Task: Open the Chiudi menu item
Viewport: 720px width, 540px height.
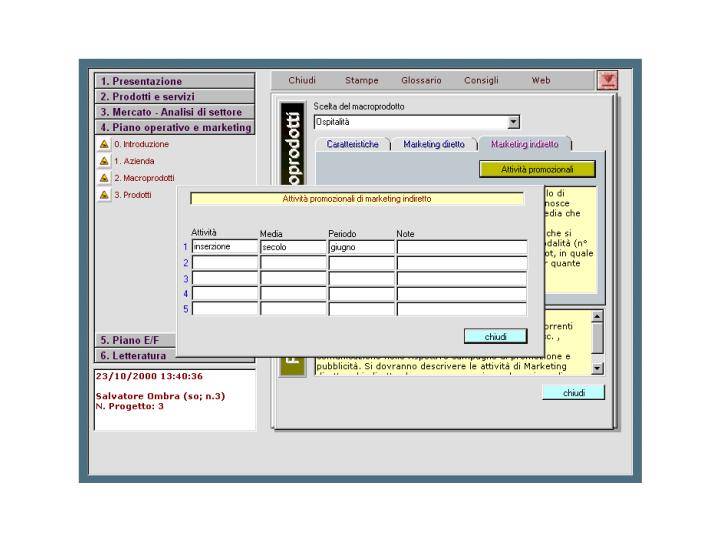Action: point(302,80)
